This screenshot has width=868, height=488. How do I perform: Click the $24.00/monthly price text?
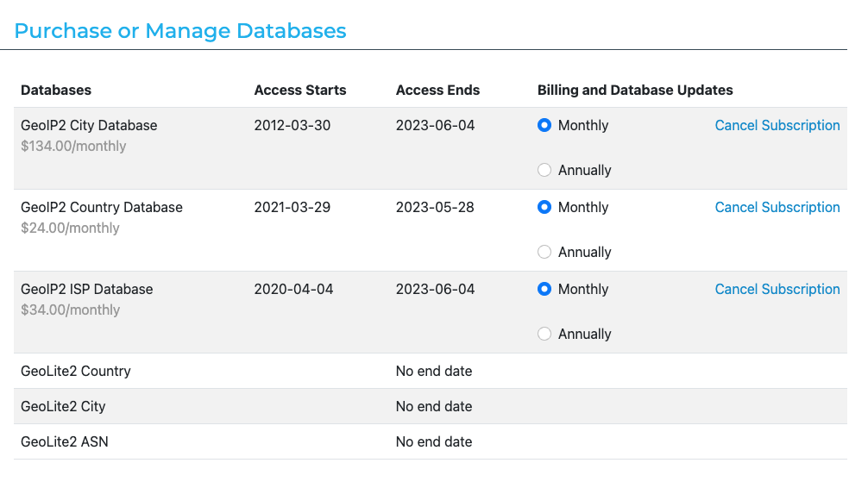click(70, 228)
